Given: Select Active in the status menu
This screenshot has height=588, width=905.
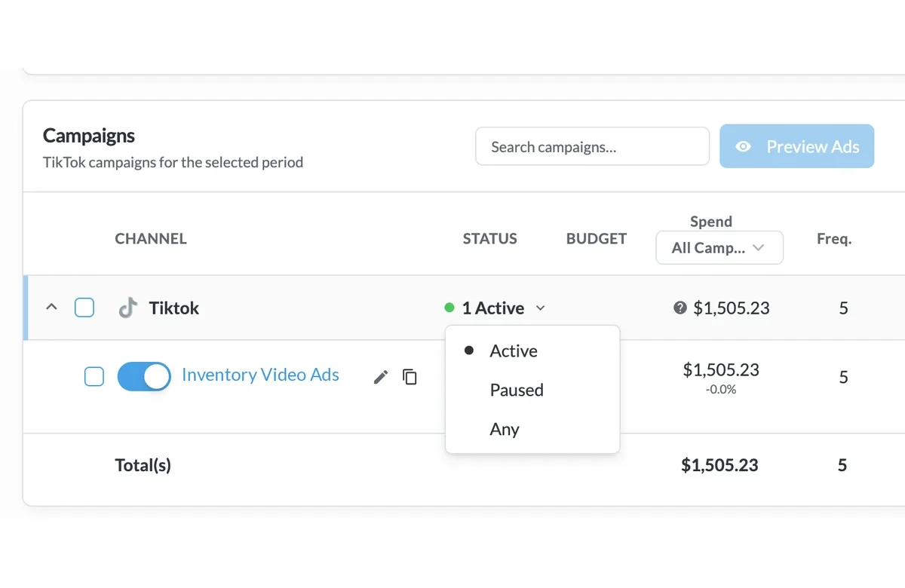Looking at the screenshot, I should click(532, 351).
